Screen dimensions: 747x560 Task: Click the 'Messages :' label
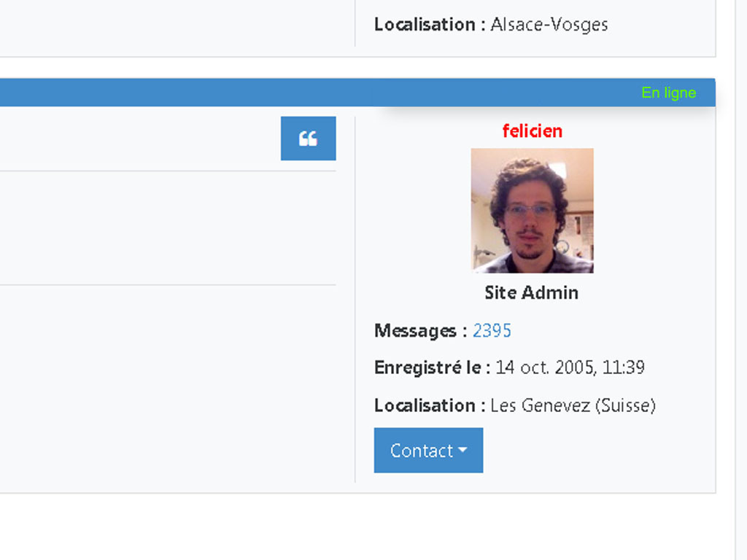(420, 331)
